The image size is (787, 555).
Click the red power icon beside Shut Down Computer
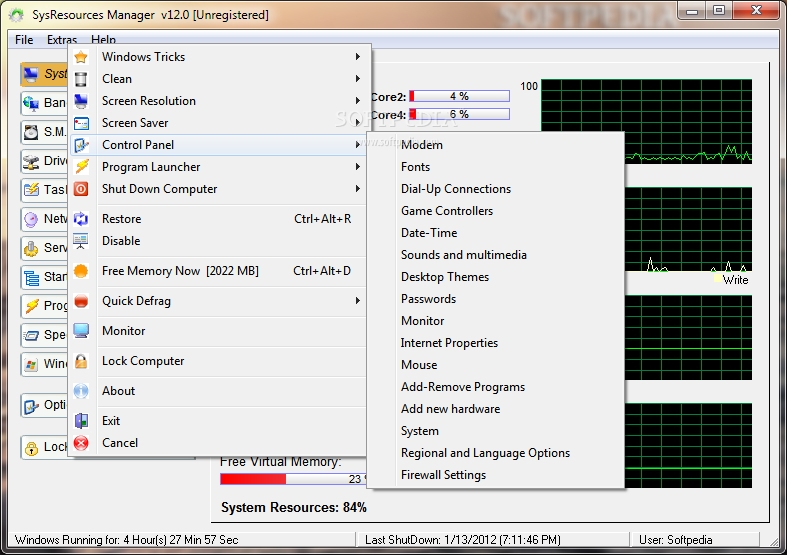pyautogui.click(x=81, y=189)
